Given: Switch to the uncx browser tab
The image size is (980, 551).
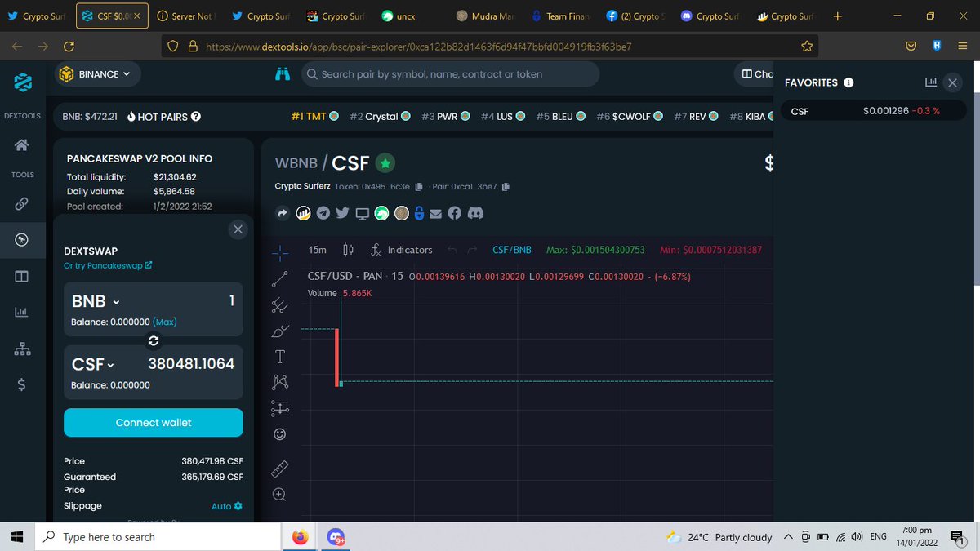Looking at the screenshot, I should (410, 16).
